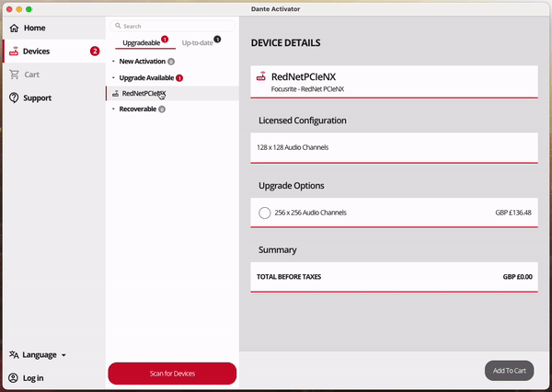The height and width of the screenshot is (392, 552).
Task: Select the 256 x 256 Audio Channels option
Action: coord(265,213)
